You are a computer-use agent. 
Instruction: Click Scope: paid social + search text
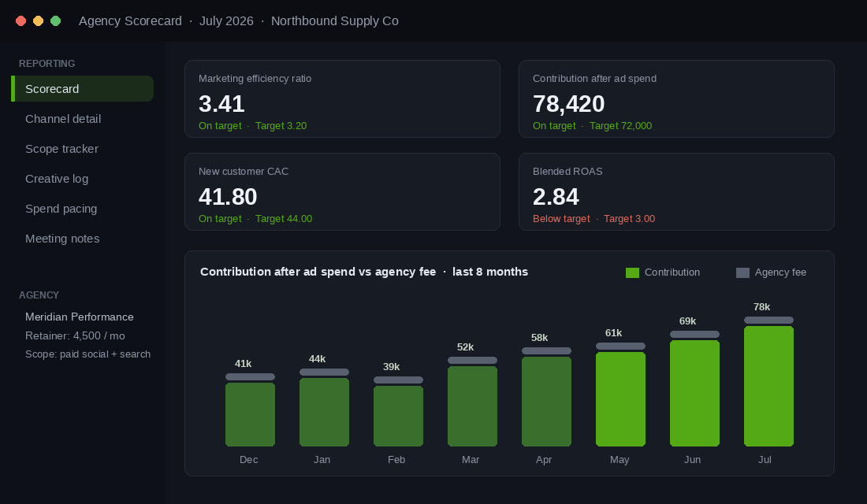[x=88, y=354]
